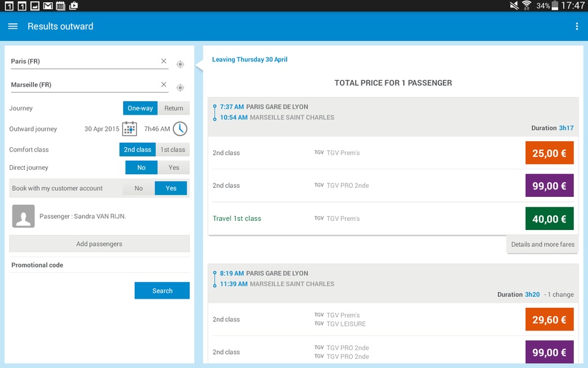
Task: Open the calendar date picker
Action: pyautogui.click(x=130, y=129)
